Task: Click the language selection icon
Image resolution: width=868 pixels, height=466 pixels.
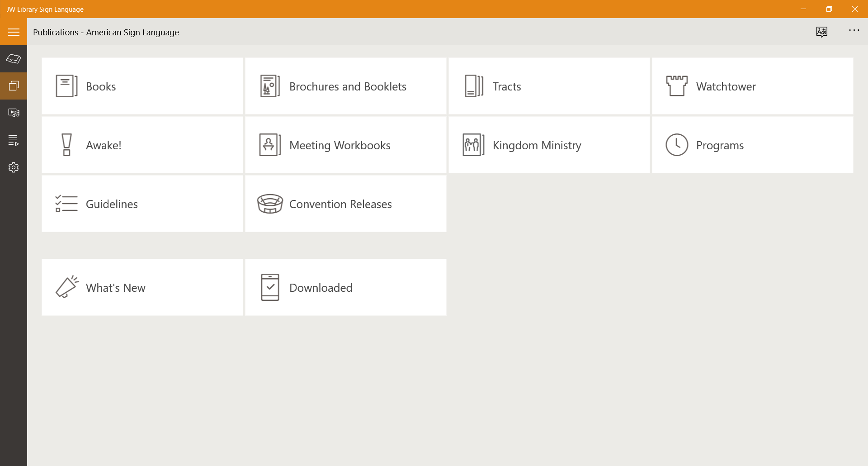Action: click(822, 32)
